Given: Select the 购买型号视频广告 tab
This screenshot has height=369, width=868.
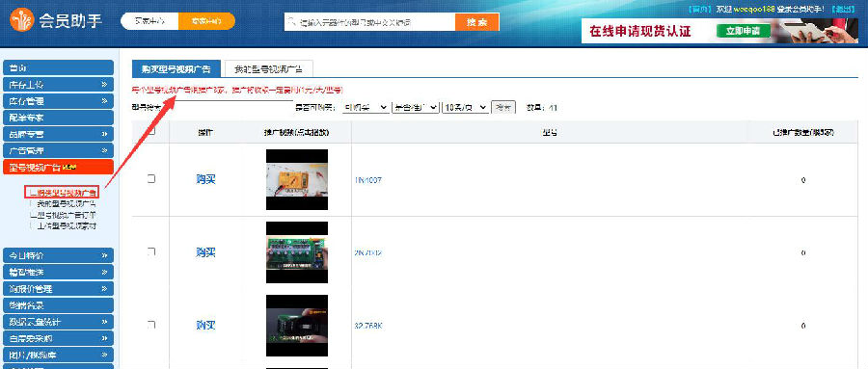Looking at the screenshot, I should tap(176, 68).
